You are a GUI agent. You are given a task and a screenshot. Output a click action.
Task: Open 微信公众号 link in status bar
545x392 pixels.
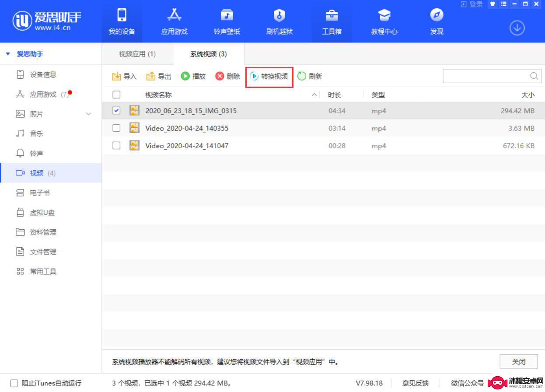(x=467, y=383)
